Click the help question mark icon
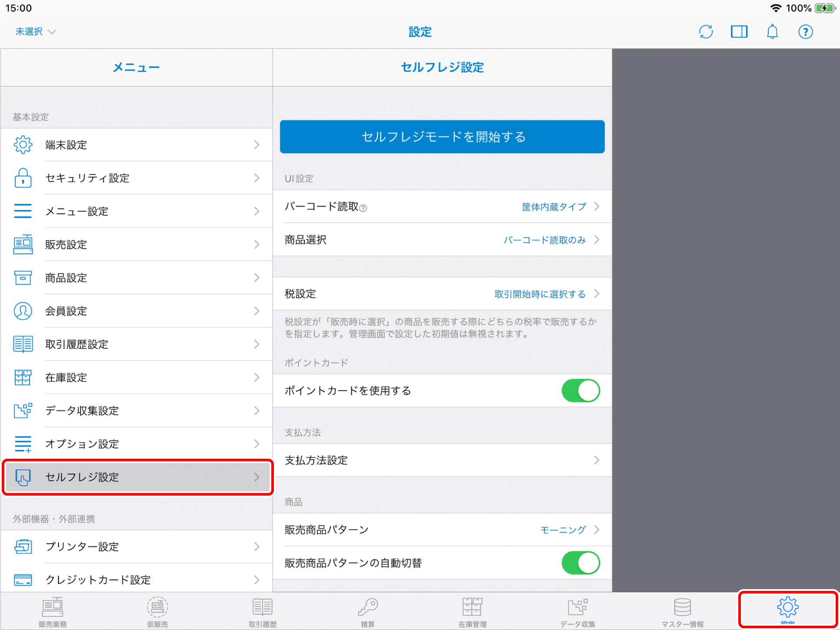The image size is (840, 630). tap(805, 32)
